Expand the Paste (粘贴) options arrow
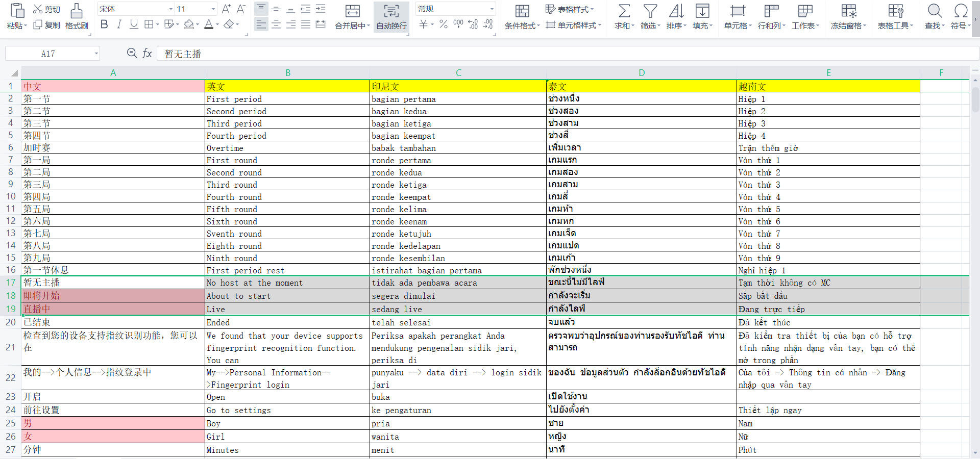Viewport: 980px width, 459px height. click(x=26, y=26)
